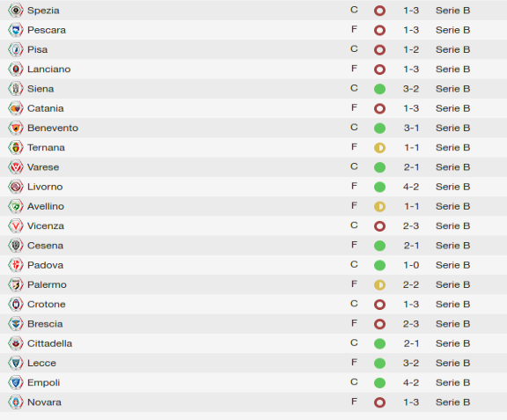Open the Cittadella team page

[x=49, y=343]
